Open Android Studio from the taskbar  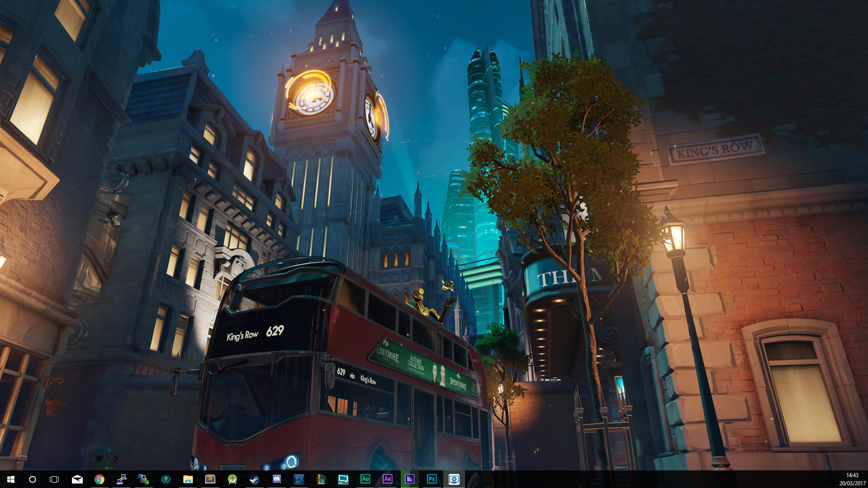click(x=232, y=479)
